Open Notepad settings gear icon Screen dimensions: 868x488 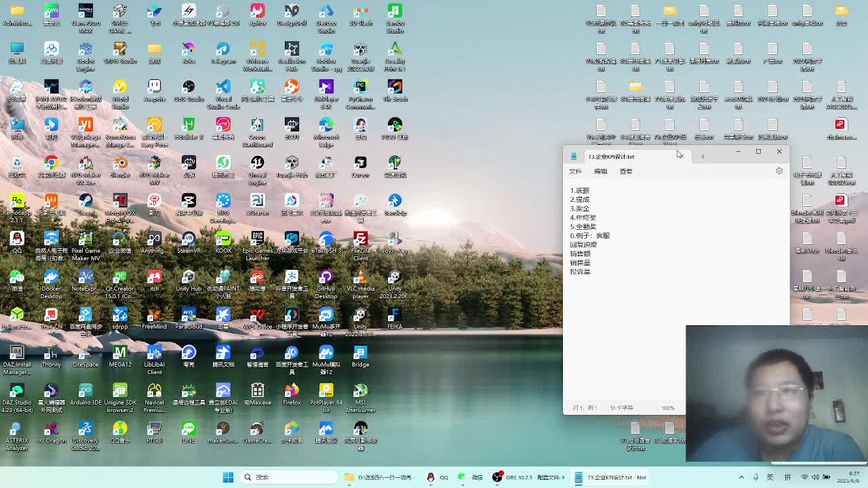tap(779, 171)
